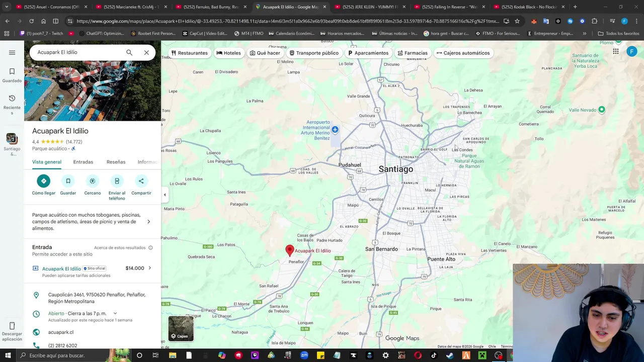Viewport: 644px width, 362px height.
Task: Filter by Restaurantes chip
Action: pyautogui.click(x=189, y=53)
